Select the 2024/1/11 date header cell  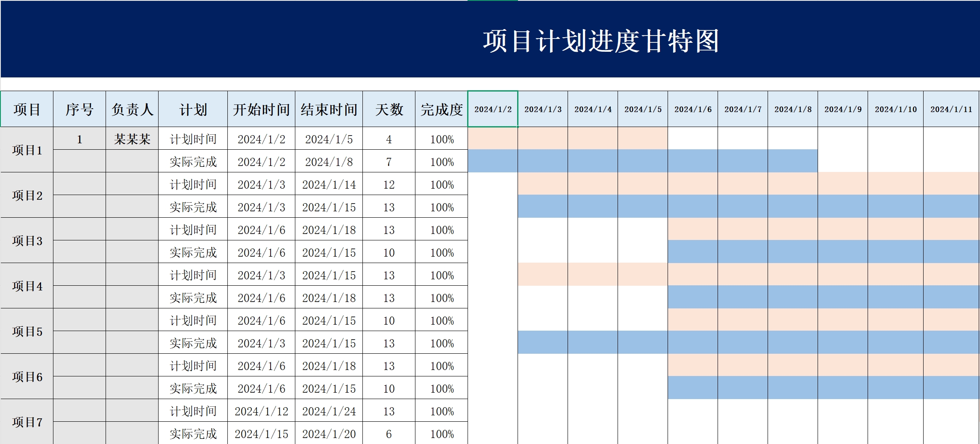(951, 109)
